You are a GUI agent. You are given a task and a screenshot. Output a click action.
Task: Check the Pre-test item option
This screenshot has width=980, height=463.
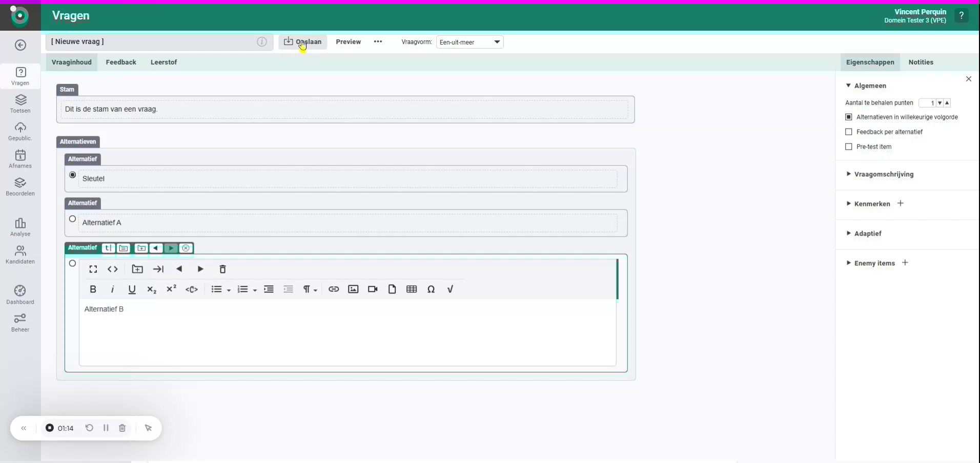[849, 147]
